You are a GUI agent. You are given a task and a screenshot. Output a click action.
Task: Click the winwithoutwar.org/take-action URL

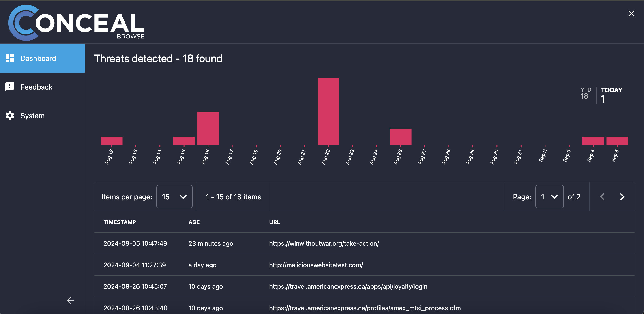(324, 243)
